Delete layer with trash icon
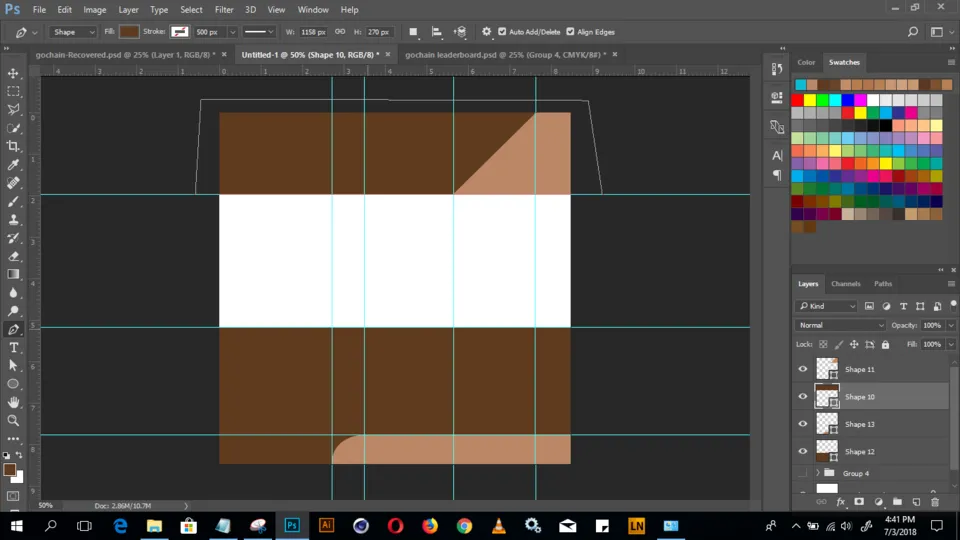Viewport: 960px width, 540px height. coord(935,502)
